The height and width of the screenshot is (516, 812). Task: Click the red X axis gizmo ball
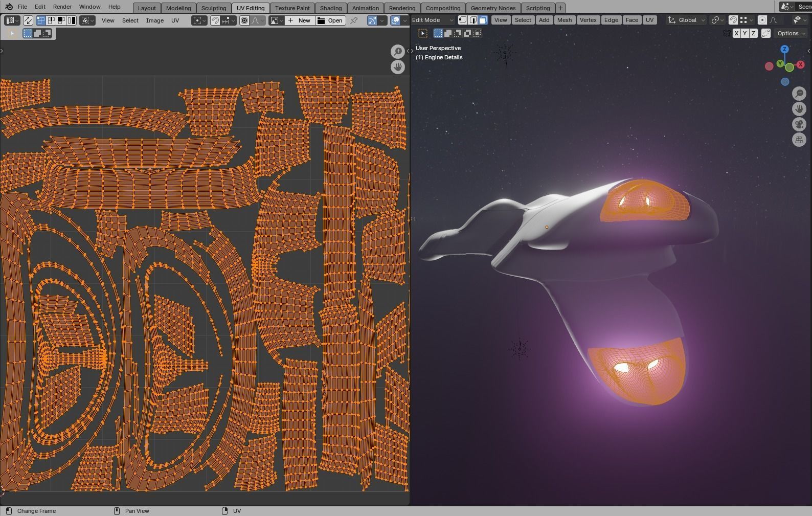[x=801, y=64]
